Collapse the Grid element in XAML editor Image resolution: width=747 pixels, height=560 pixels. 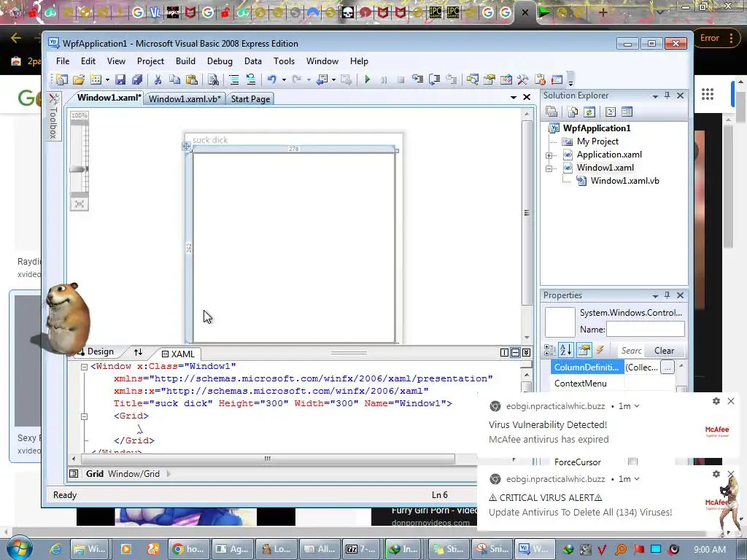(x=85, y=416)
